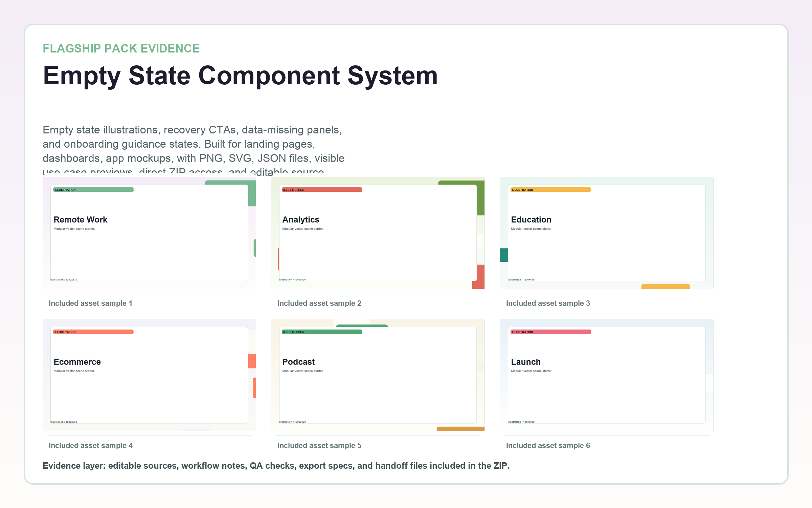Viewport: 812px width, 508px height.
Task: Click the 'Included asset sample 3' caption
Action: coord(548,303)
